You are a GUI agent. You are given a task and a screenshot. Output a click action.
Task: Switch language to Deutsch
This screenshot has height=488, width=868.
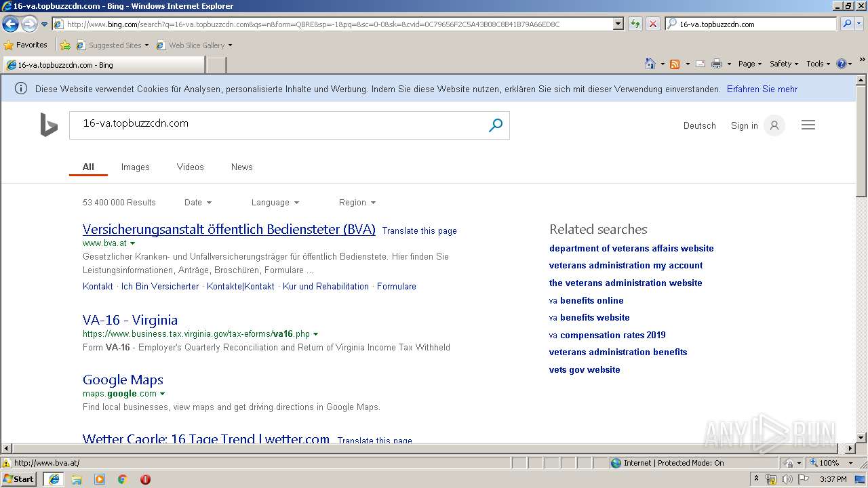coord(699,125)
